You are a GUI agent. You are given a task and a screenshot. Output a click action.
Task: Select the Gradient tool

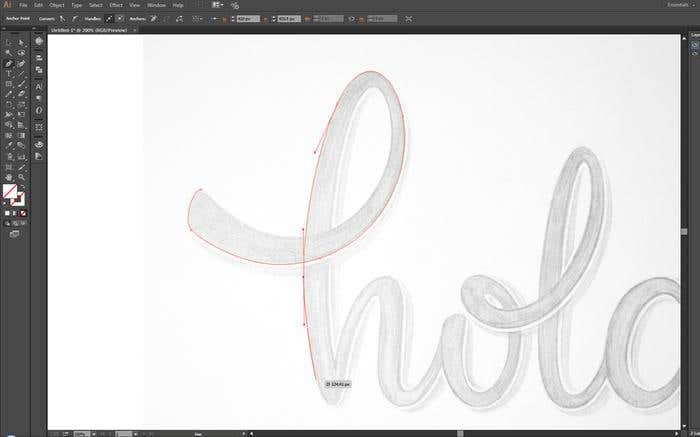[x=21, y=136]
